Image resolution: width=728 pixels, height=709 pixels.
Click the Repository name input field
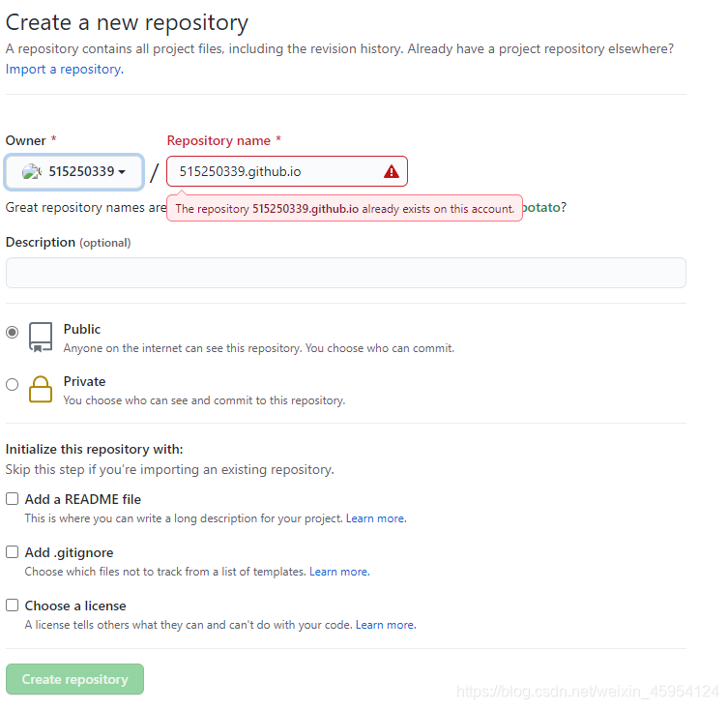point(276,171)
